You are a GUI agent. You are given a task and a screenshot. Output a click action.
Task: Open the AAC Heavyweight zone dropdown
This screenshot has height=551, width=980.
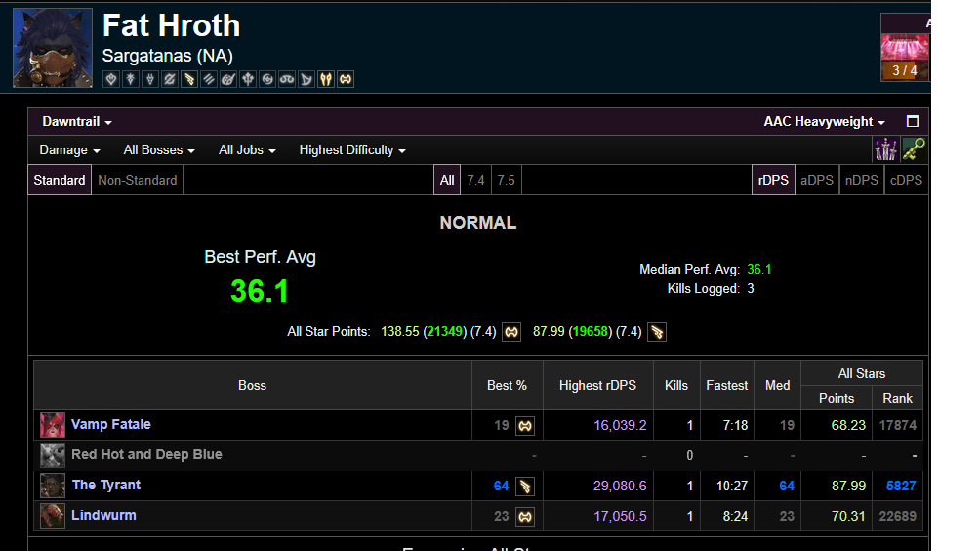825,122
